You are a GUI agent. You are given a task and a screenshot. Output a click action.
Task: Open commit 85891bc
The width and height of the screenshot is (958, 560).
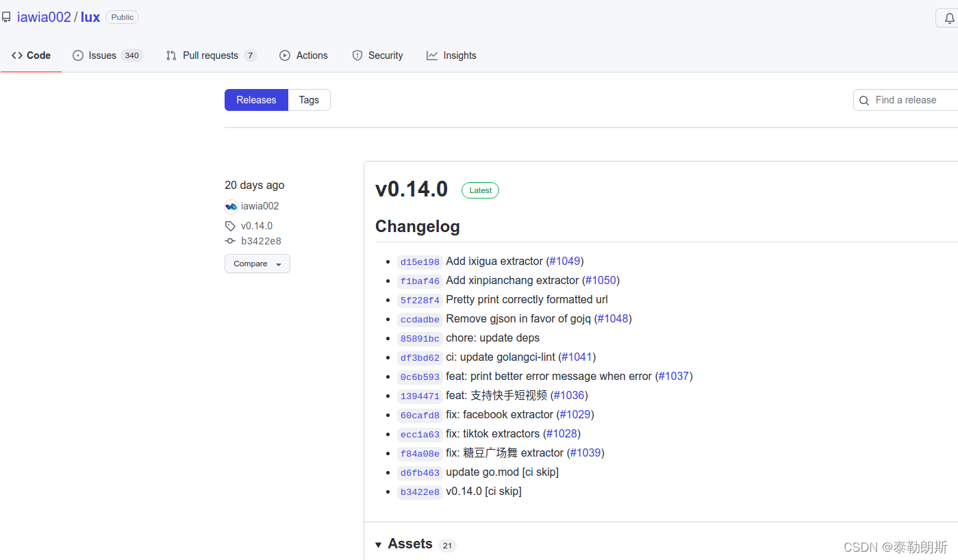[x=420, y=338]
